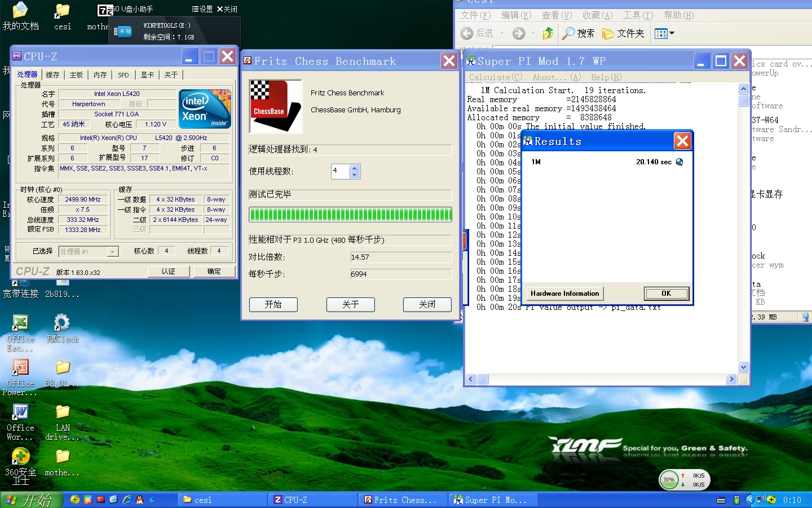Switch to SPD tab in CPU-Z

[123, 75]
